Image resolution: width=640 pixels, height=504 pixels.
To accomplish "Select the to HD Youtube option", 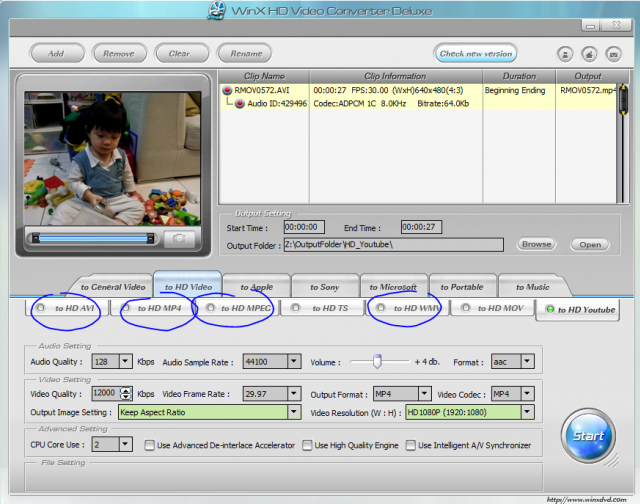I will coord(578,310).
